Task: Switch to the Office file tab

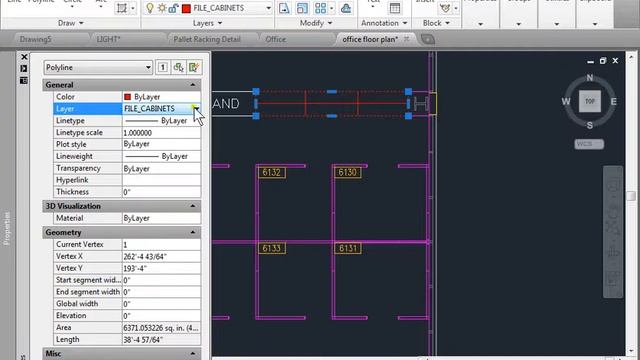Action: (x=276, y=39)
